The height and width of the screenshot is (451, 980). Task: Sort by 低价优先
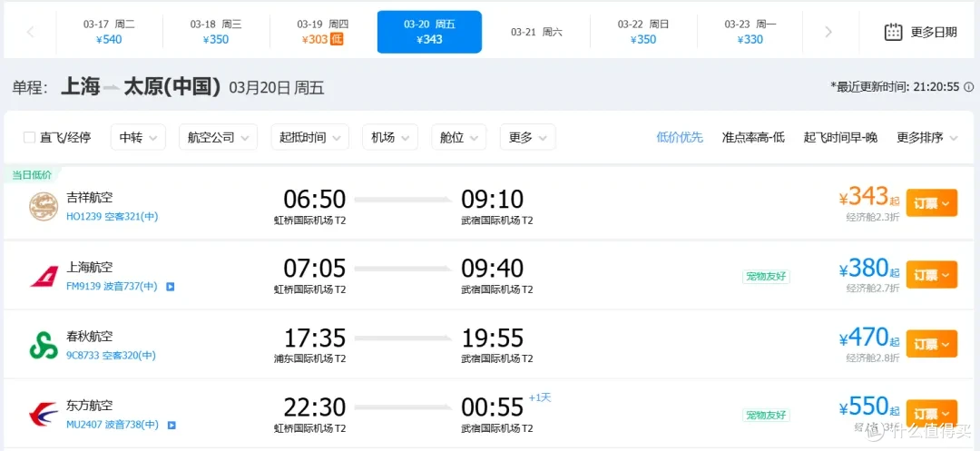[680, 137]
